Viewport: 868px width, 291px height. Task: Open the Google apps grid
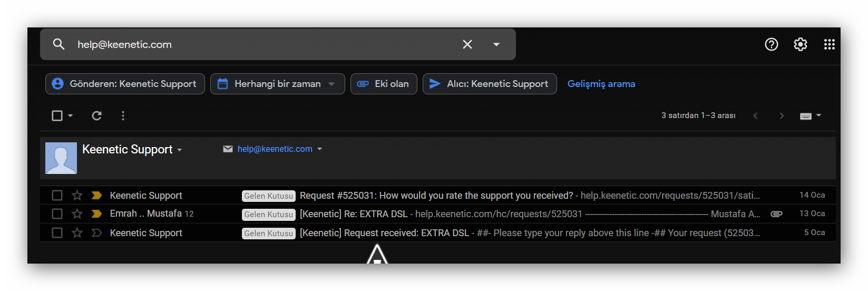[x=830, y=44]
